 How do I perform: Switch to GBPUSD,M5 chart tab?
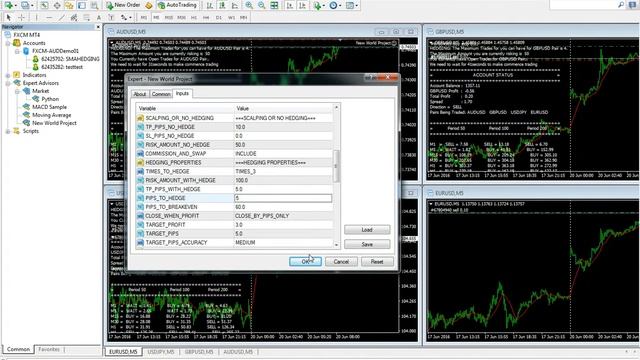[199, 352]
